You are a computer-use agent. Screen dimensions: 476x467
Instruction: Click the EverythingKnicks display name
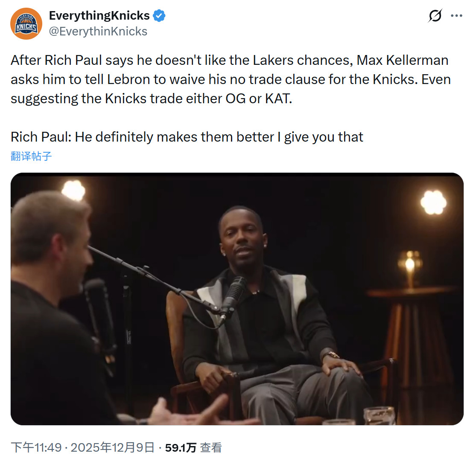[x=99, y=15]
